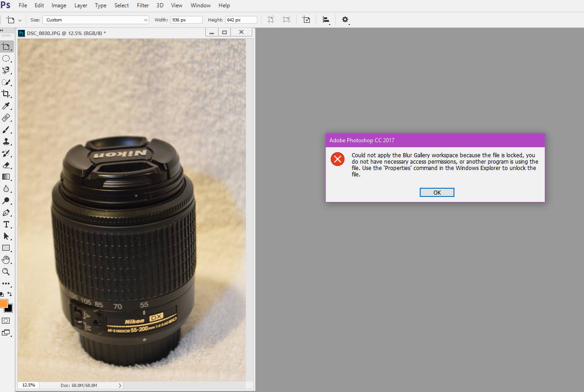Open the align and distribute options
The height and width of the screenshot is (392, 584).
click(x=327, y=20)
